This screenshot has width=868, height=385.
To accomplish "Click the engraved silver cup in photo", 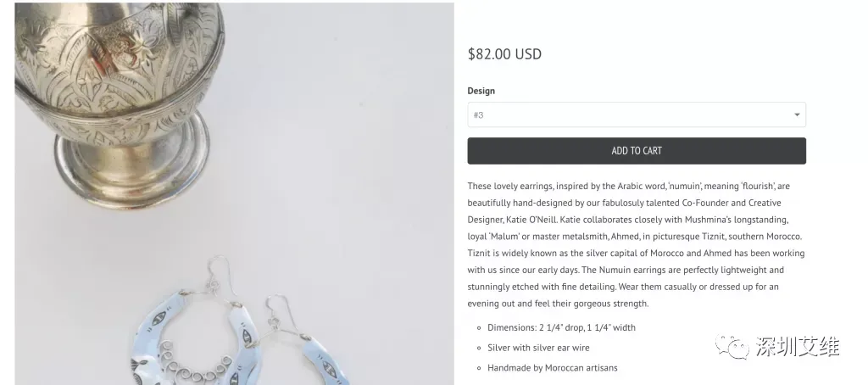I will [x=119, y=93].
